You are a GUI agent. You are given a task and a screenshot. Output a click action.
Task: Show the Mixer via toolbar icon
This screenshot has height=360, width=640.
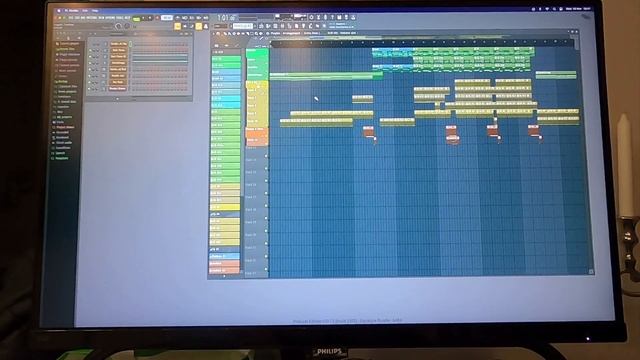[x=282, y=26]
